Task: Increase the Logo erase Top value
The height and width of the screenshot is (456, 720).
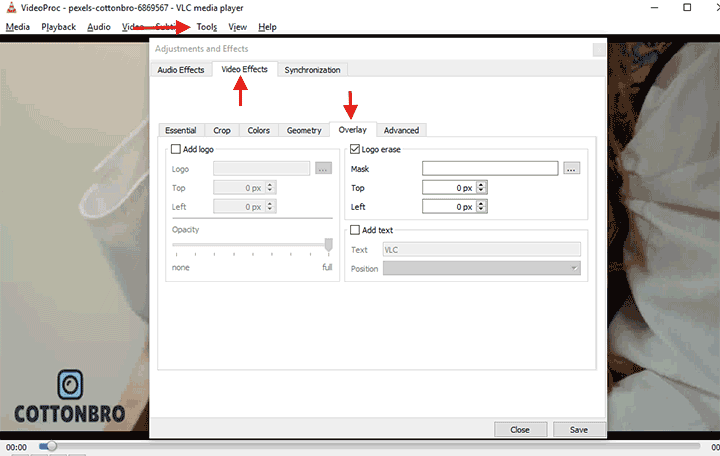Action: click(481, 185)
